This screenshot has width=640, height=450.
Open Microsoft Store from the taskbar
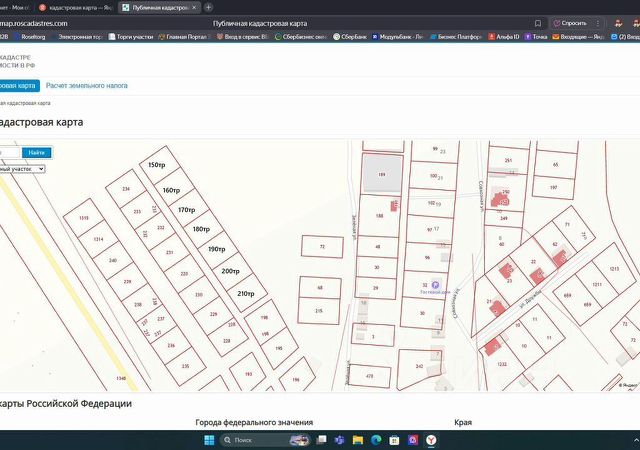(394, 440)
